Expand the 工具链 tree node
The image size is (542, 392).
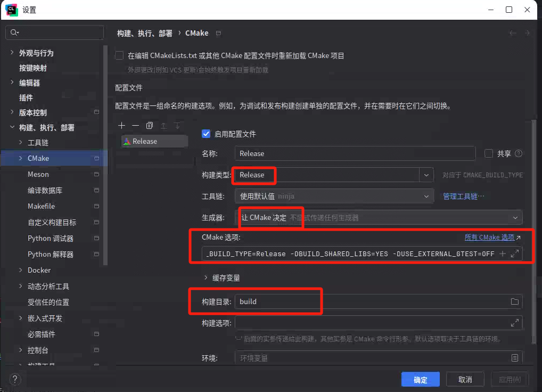(21, 142)
